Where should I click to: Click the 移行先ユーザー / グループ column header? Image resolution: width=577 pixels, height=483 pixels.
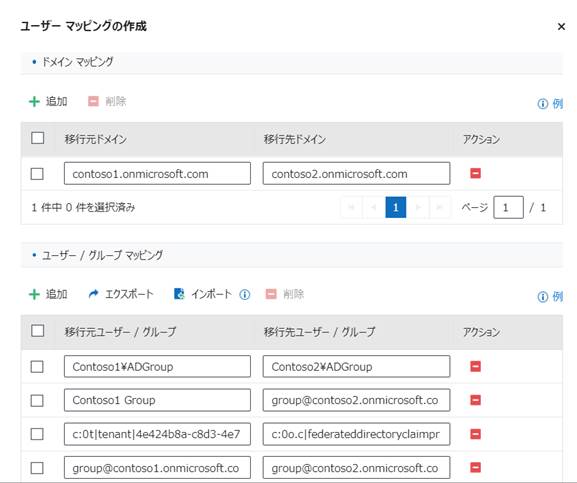(319, 332)
